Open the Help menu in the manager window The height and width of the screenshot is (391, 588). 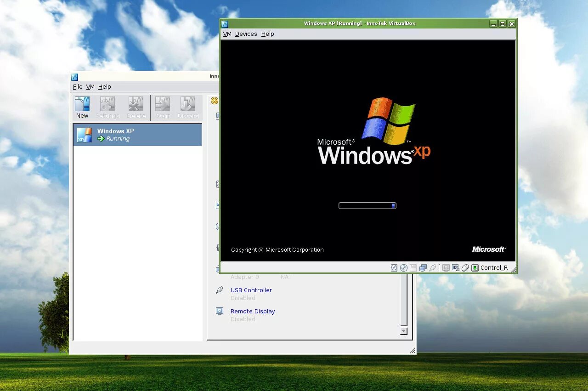[x=105, y=86]
